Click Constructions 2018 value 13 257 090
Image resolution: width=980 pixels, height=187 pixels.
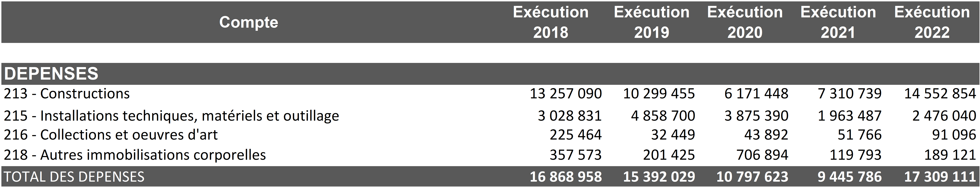[x=566, y=94]
